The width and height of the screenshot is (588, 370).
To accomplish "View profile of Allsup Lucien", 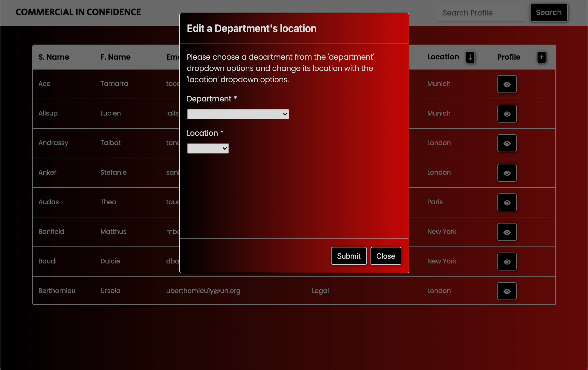I will tap(507, 114).
